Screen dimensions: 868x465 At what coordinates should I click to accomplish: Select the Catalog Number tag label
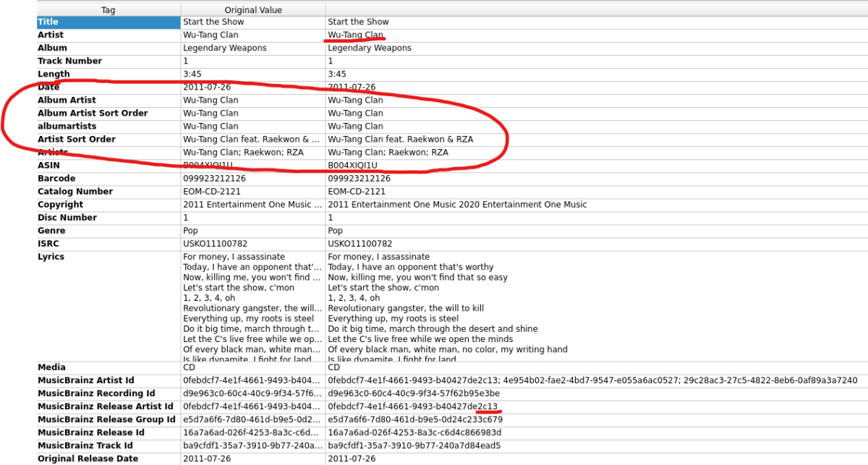[x=75, y=192]
